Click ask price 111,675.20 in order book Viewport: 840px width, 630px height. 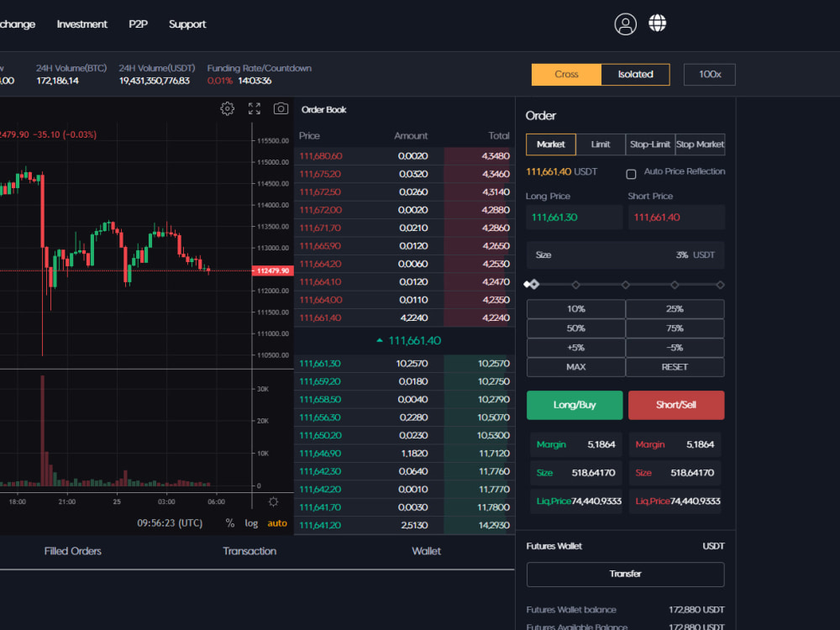[320, 174]
